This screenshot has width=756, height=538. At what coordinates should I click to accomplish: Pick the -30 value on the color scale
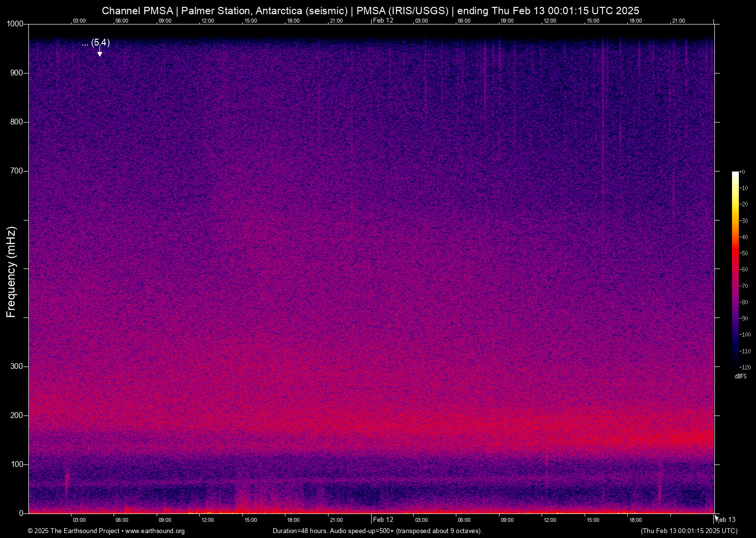click(x=743, y=221)
